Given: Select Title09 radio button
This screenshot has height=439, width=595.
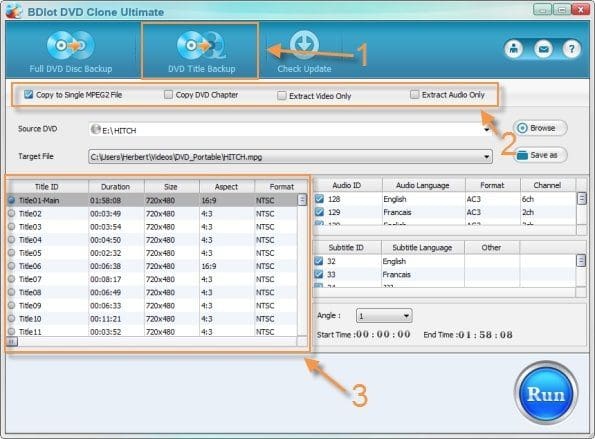Looking at the screenshot, I should tap(11, 305).
